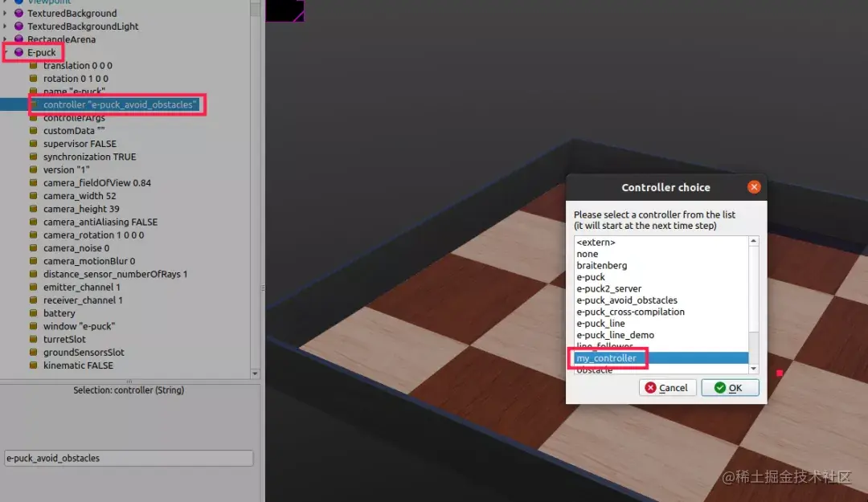
Task: Expand the TexturedBackground node
Action: [x=6, y=14]
